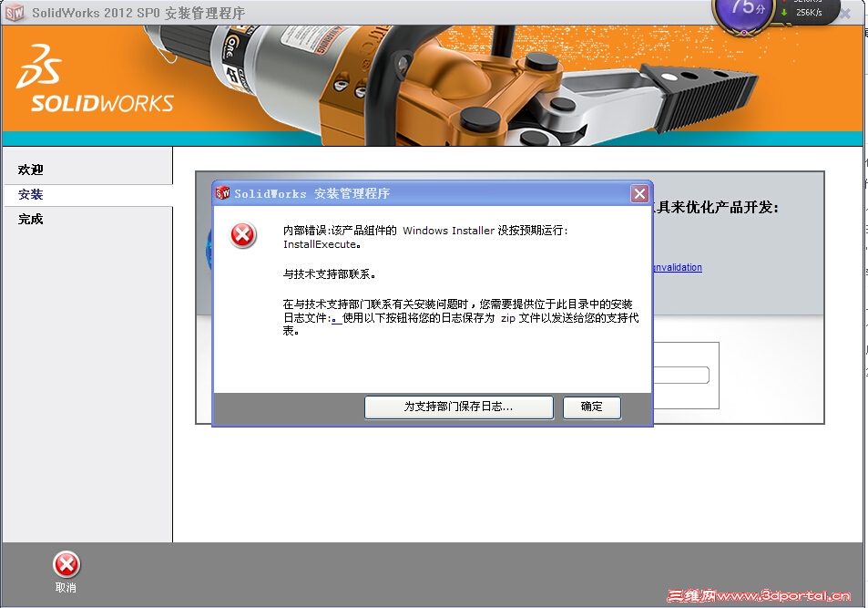
Task: Click the log file path link in error message
Action: [336, 319]
